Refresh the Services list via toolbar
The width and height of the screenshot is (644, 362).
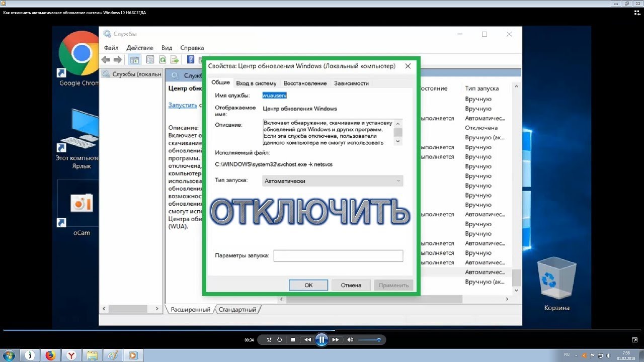[x=163, y=60]
